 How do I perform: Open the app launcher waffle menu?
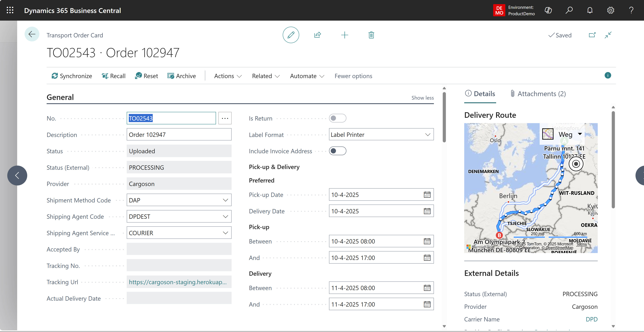pos(10,10)
